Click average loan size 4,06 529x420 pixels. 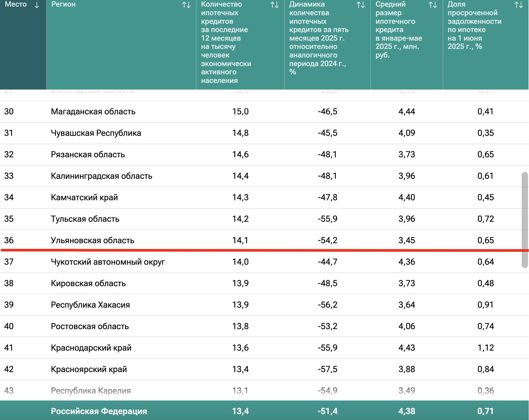407,326
